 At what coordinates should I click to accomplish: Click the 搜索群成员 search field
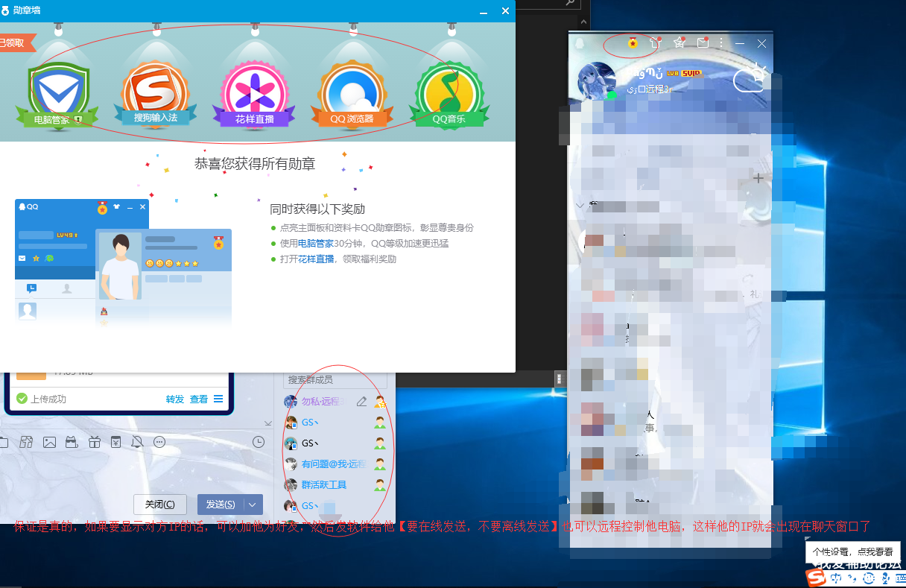click(x=335, y=380)
